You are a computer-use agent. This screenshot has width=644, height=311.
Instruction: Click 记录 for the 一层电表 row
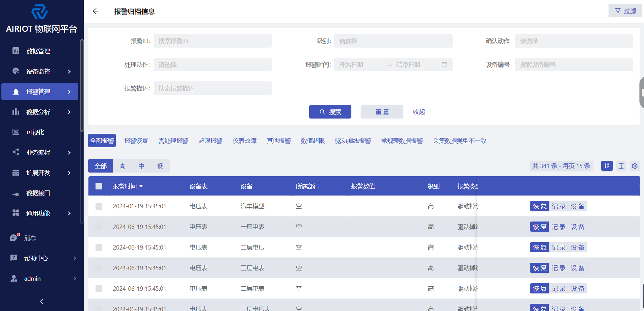(559, 227)
